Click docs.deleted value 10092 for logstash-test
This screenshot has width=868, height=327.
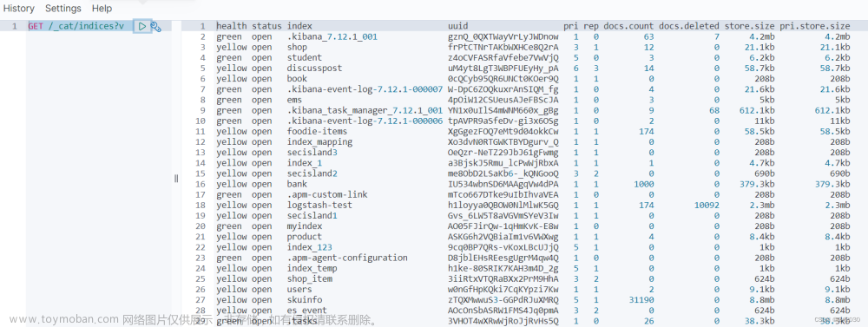[707, 205]
